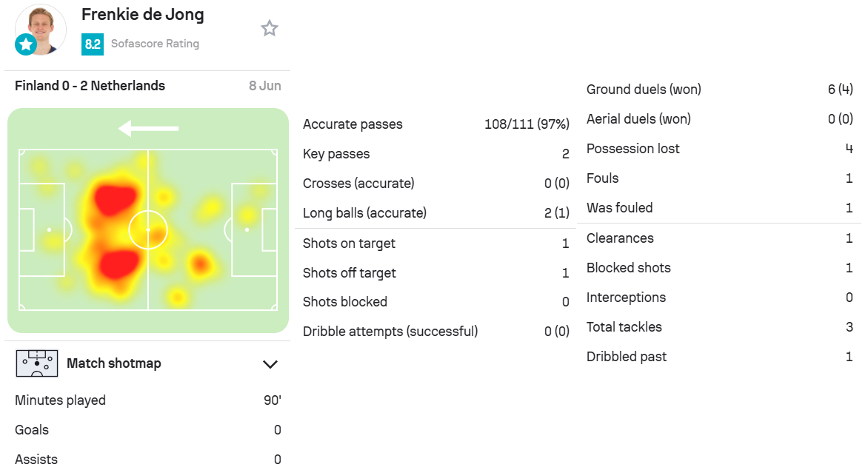Select the Ground duels (won) row
Screen dimensions: 868x470
719,89
